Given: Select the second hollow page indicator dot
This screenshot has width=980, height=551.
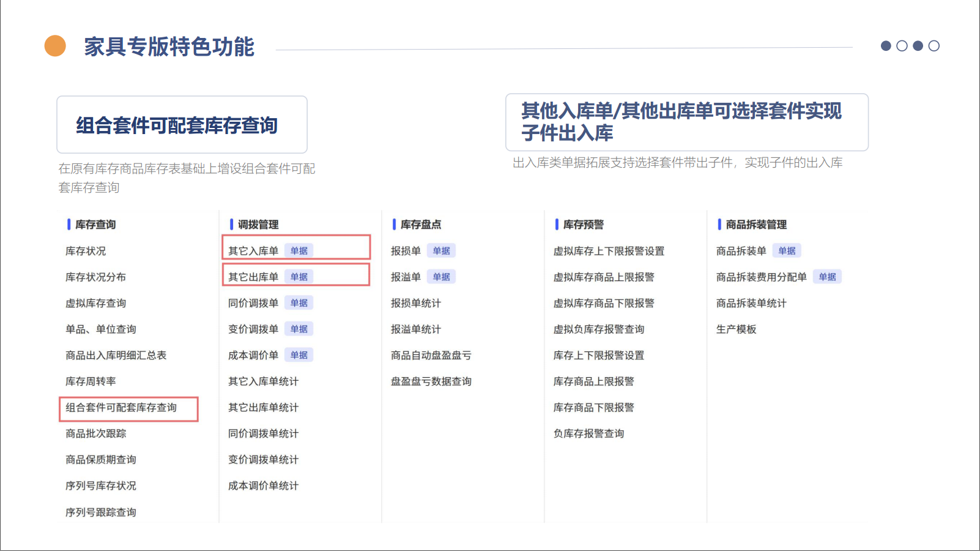Looking at the screenshot, I should coord(902,46).
